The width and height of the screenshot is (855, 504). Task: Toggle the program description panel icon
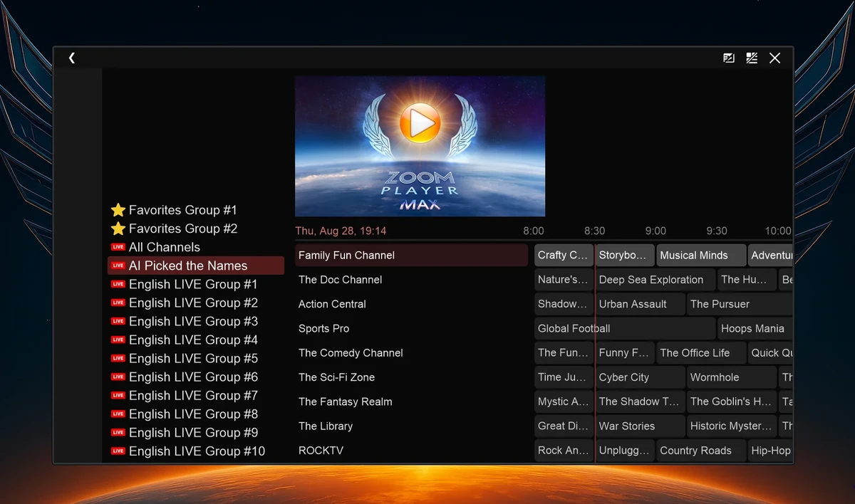pos(729,58)
